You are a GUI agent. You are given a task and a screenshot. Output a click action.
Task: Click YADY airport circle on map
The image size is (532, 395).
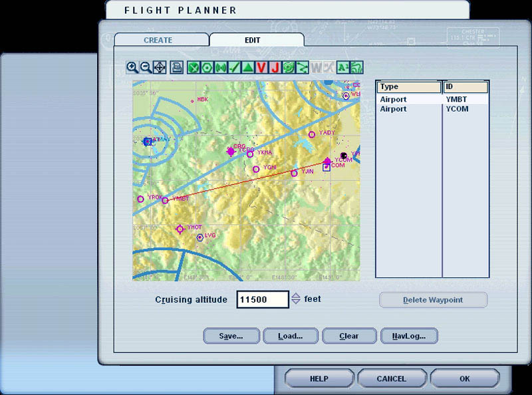(311, 135)
